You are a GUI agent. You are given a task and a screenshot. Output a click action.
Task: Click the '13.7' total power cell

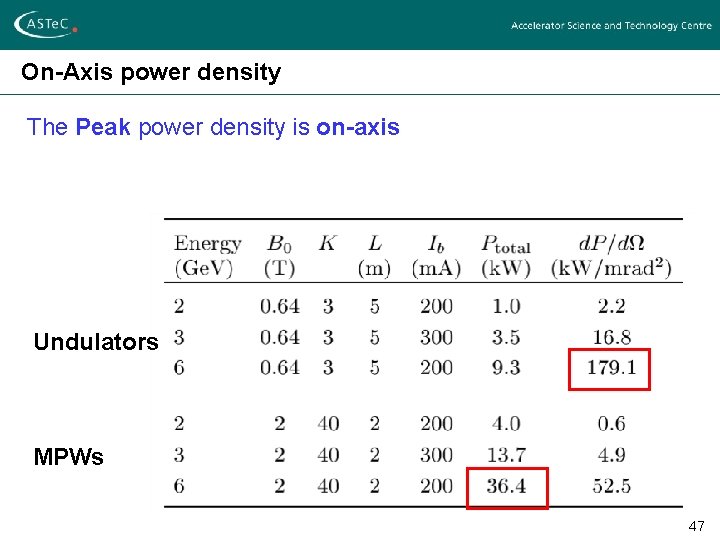point(506,455)
